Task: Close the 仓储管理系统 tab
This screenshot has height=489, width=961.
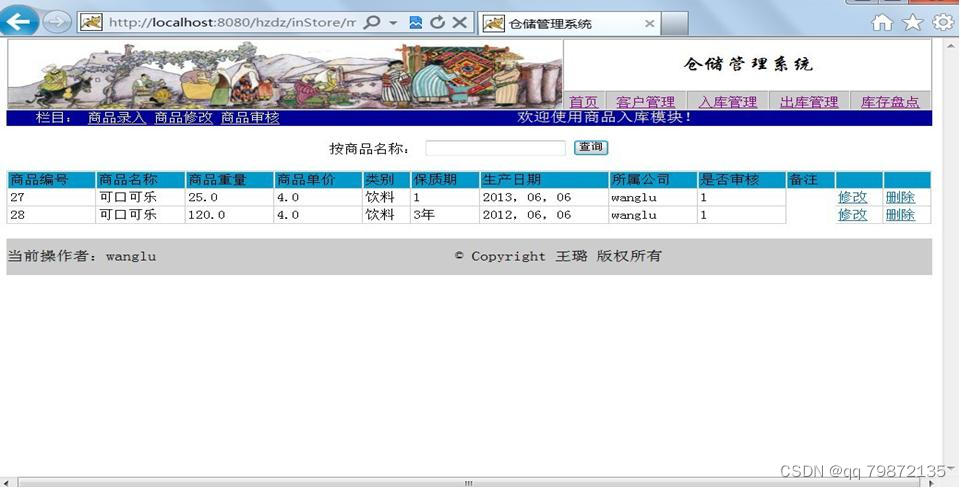Action: coord(649,24)
